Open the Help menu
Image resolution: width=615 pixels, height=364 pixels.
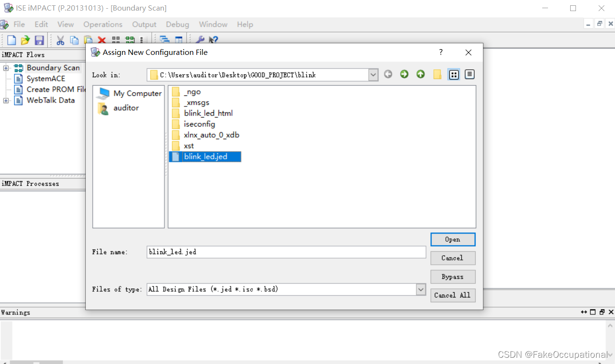245,24
